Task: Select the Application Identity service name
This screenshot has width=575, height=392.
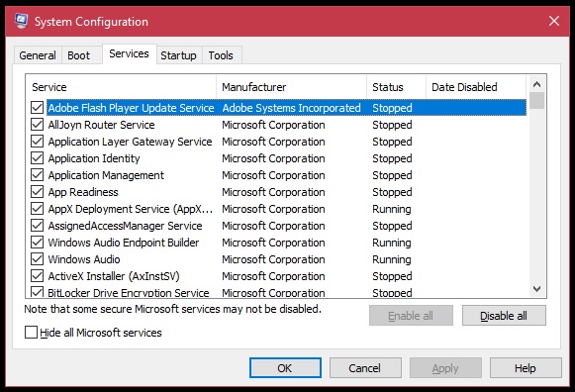Action: click(94, 158)
